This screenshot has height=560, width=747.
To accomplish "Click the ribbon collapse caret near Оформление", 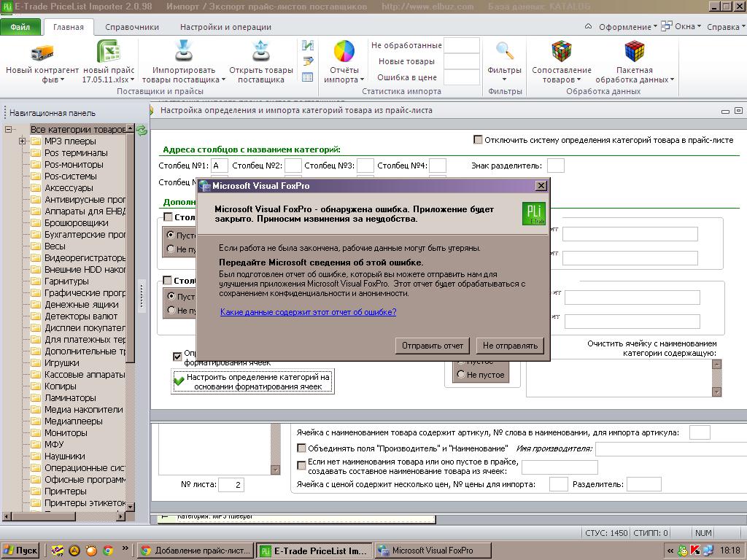I will [589, 27].
